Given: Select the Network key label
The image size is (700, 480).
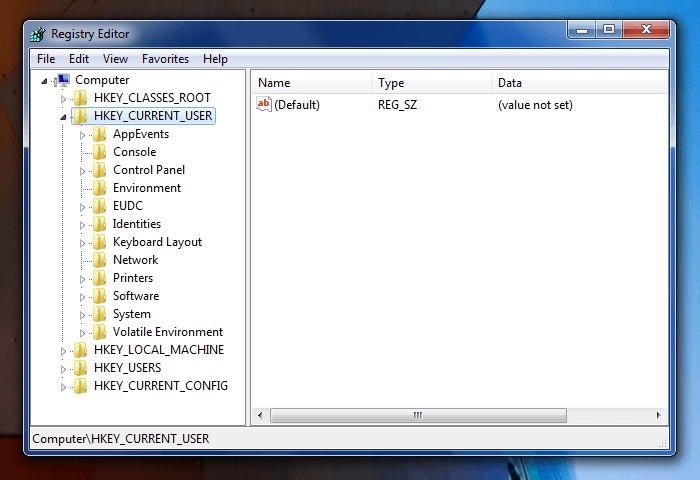Looking at the screenshot, I should point(135,260).
